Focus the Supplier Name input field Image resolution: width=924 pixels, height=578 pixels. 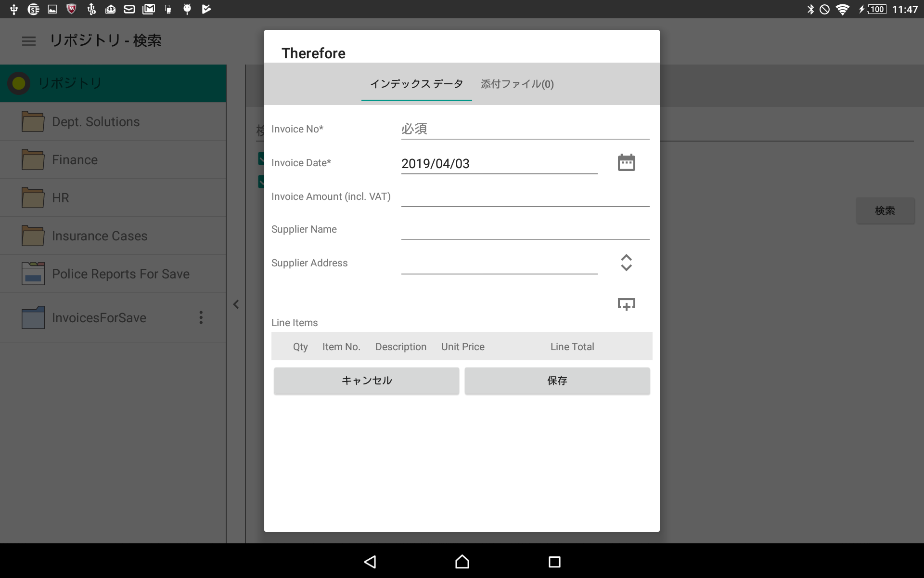[525, 229]
